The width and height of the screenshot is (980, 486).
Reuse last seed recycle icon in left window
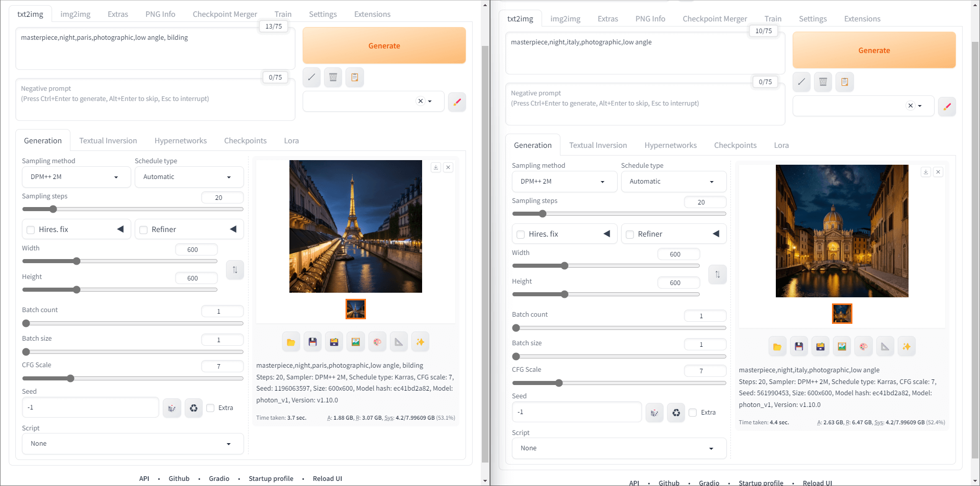point(193,408)
